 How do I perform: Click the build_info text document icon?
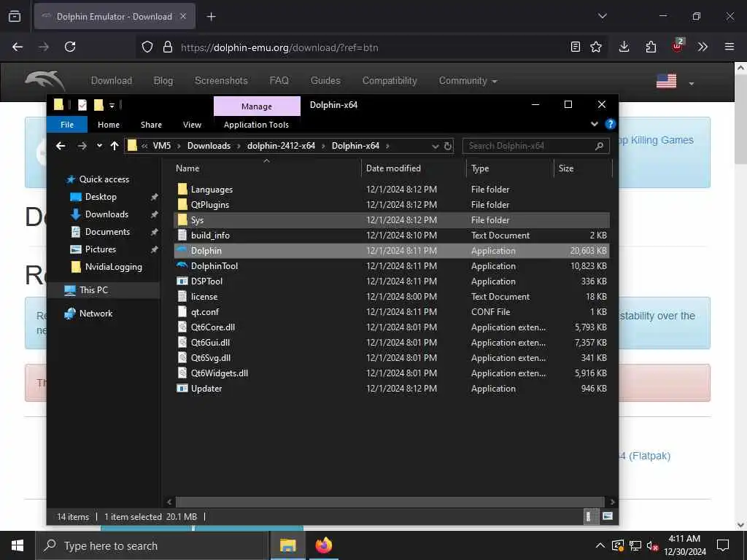pos(182,235)
